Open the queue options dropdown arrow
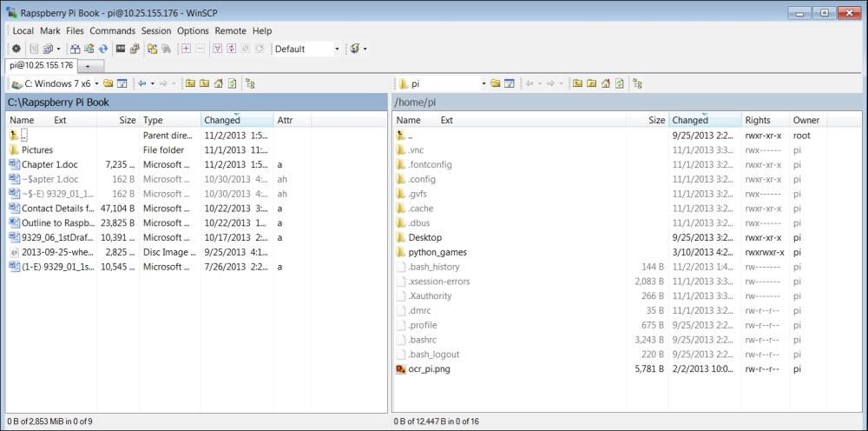 [x=59, y=49]
